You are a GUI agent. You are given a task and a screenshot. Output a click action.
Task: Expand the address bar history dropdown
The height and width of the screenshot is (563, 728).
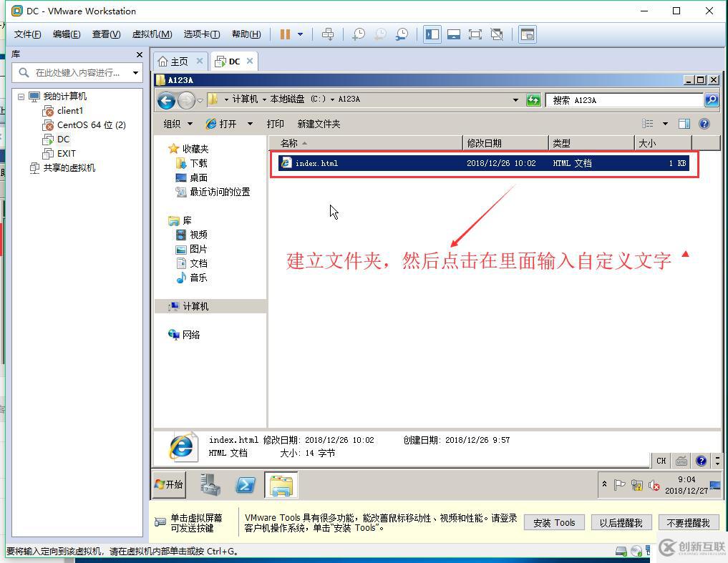click(x=516, y=99)
